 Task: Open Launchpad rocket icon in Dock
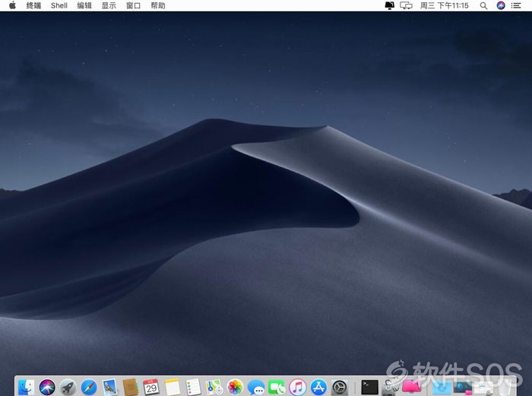click(68, 387)
